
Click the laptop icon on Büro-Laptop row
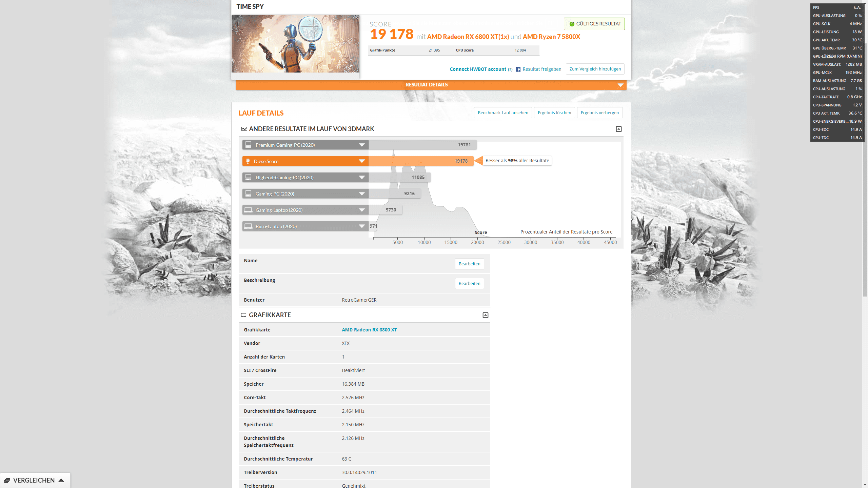coord(248,226)
